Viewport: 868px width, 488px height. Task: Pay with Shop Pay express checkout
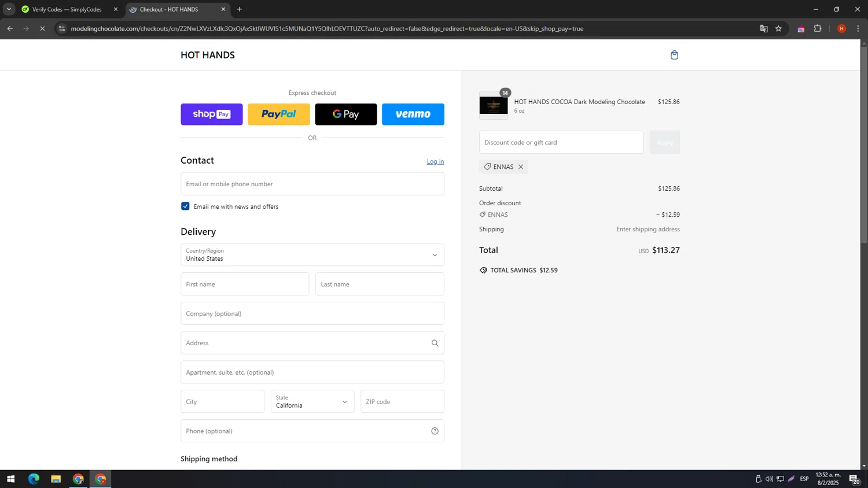click(212, 114)
